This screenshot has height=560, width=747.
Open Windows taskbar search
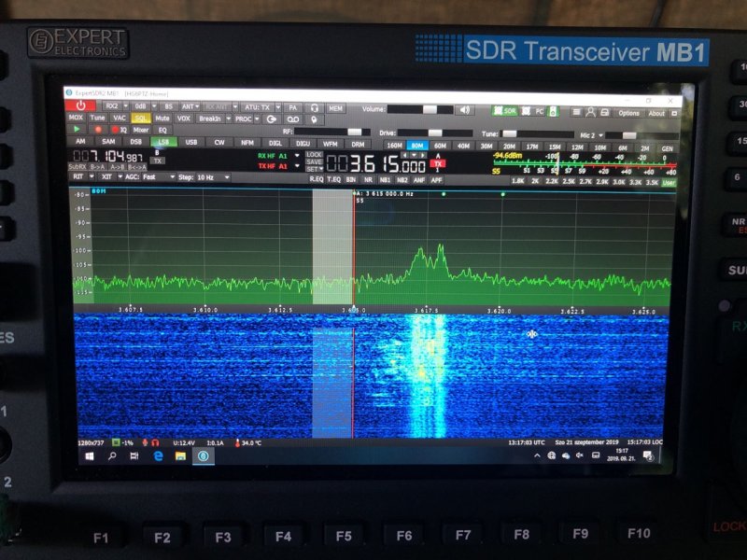112,456
